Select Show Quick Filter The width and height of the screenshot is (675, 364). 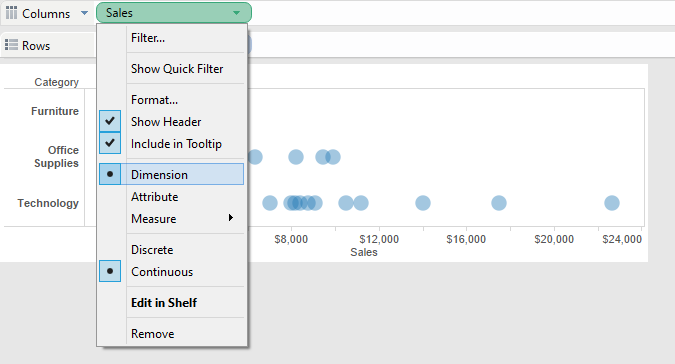(177, 69)
